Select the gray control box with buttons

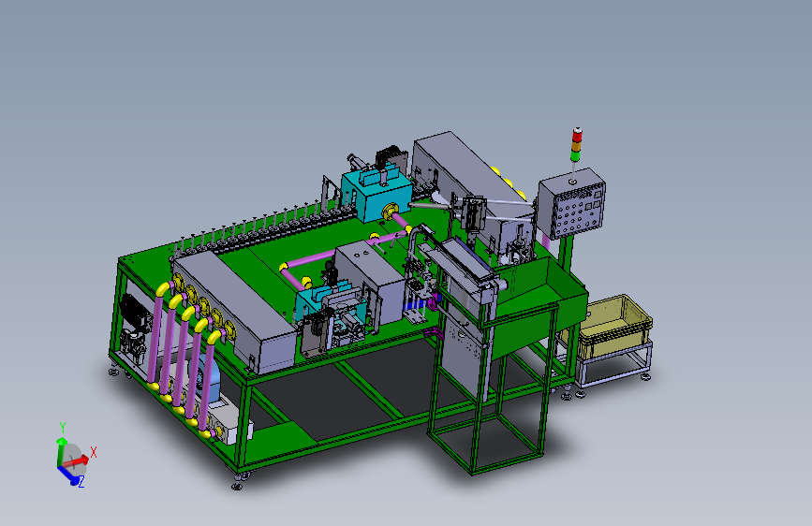[x=571, y=202]
